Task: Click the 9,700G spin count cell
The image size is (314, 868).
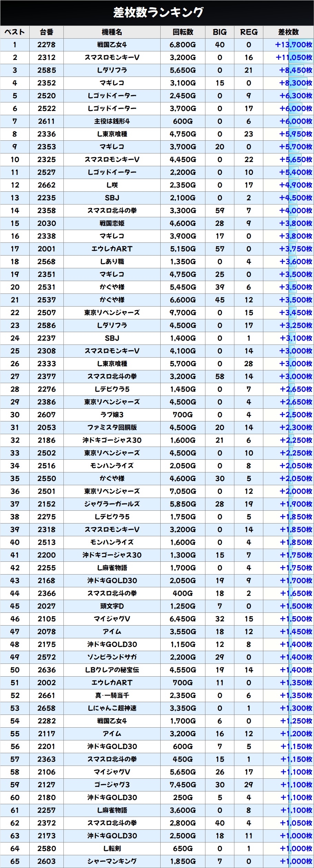Action: click(183, 313)
